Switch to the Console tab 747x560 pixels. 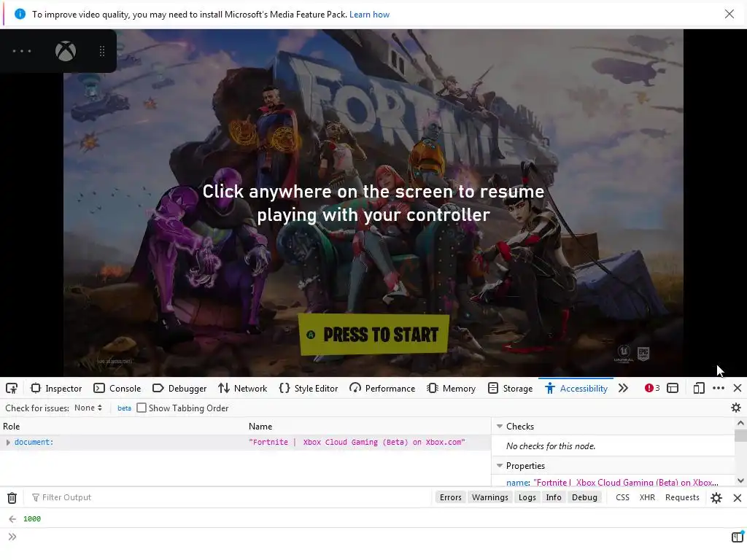click(x=117, y=388)
